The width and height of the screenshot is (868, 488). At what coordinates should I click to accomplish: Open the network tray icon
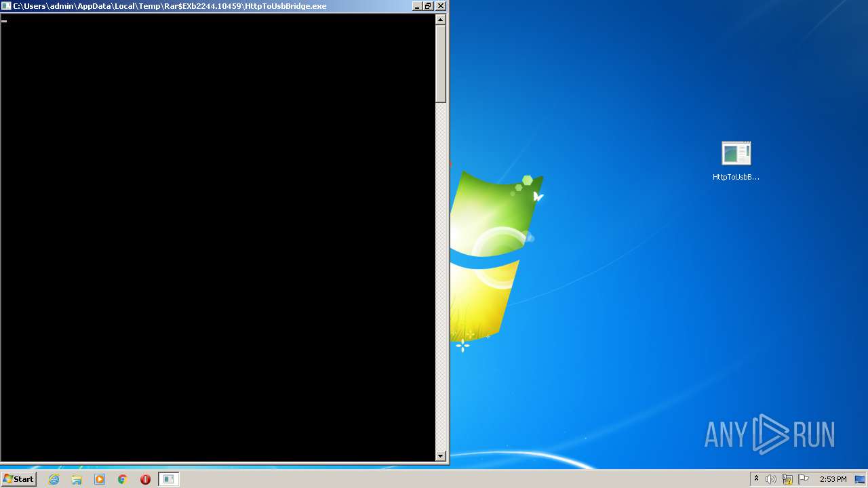pos(787,479)
